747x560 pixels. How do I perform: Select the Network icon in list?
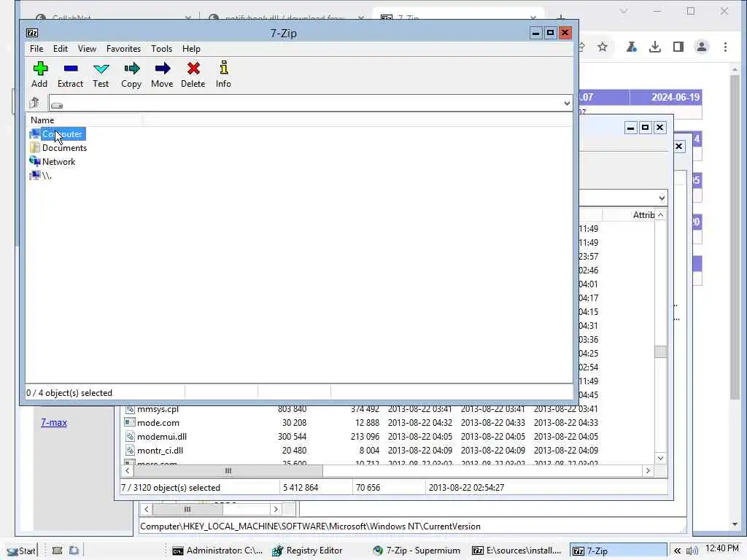click(x=35, y=161)
